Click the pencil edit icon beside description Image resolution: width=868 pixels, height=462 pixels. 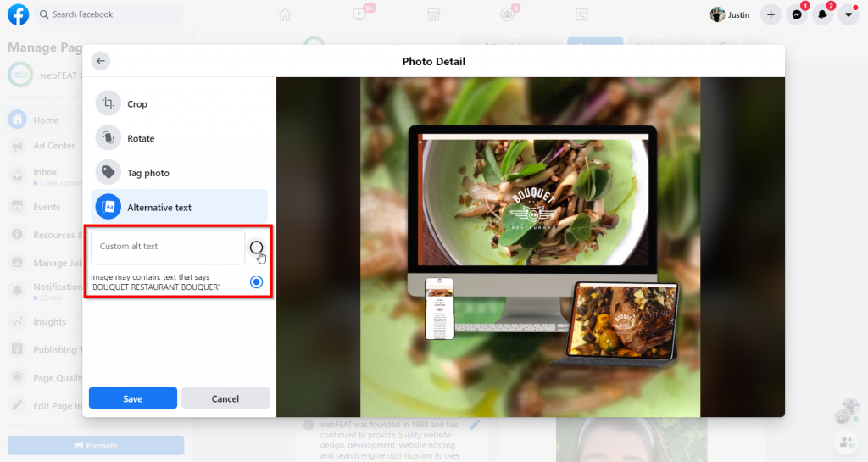[475, 425]
